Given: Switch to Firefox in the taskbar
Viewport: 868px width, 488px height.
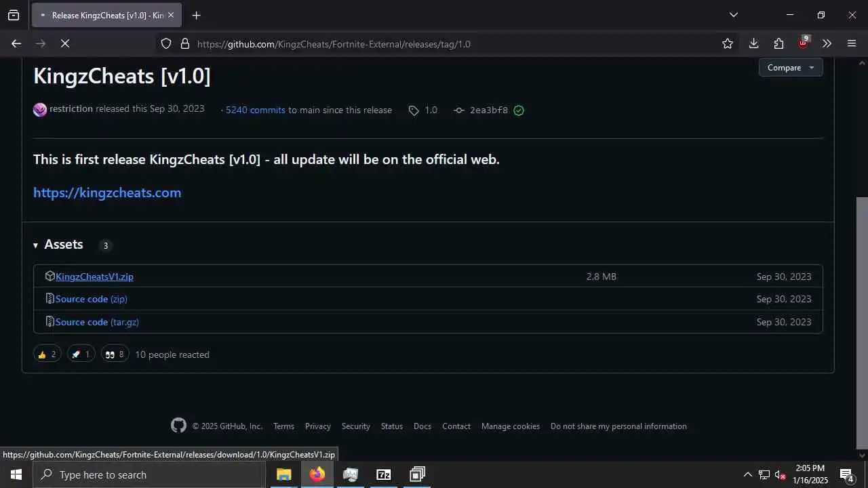Looking at the screenshot, I should click(317, 474).
